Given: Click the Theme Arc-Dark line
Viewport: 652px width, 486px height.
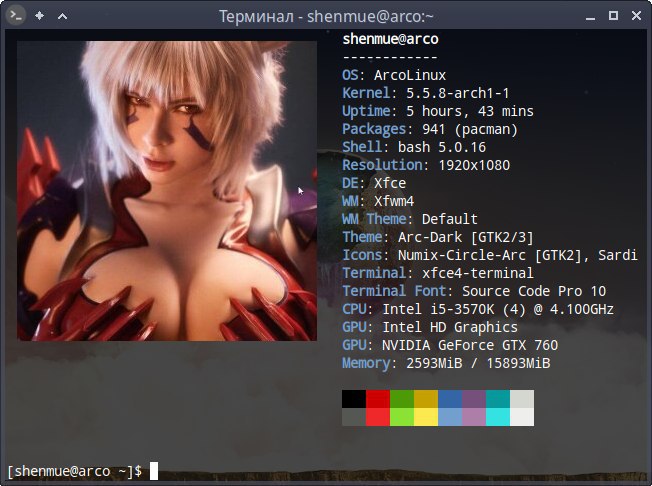Looking at the screenshot, I should point(437,237).
